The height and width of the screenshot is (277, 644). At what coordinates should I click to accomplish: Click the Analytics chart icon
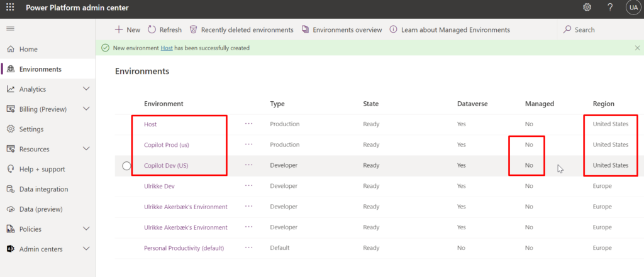pos(11,89)
